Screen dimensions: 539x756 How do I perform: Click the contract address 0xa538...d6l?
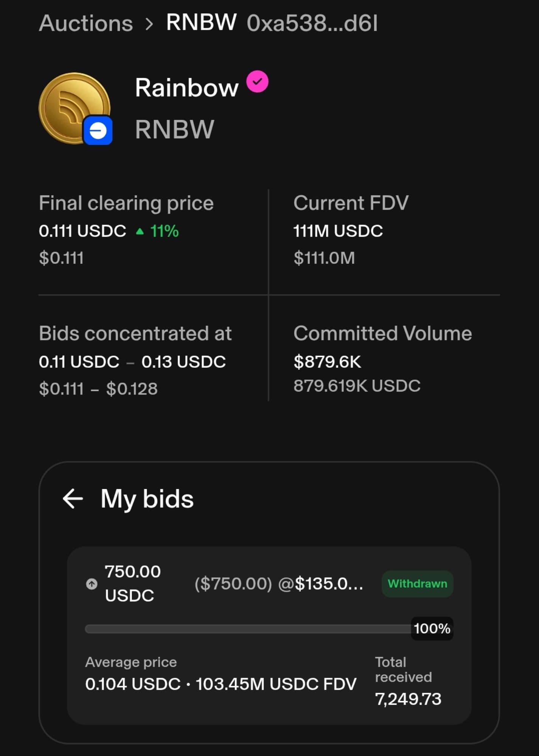pyautogui.click(x=312, y=23)
